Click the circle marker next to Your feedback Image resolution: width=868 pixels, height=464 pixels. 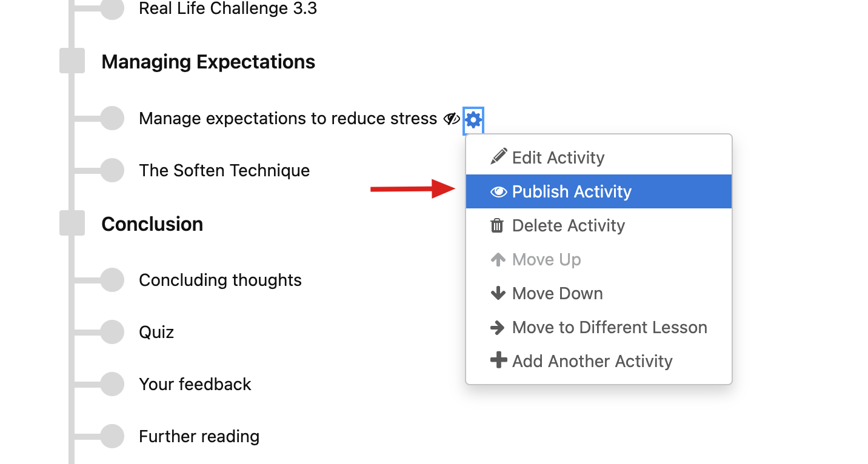coord(112,384)
